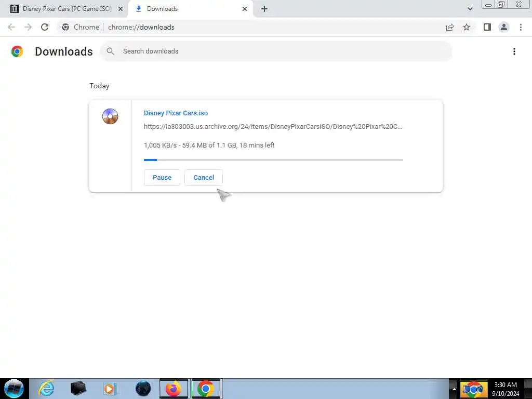Image resolution: width=532 pixels, height=399 pixels.
Task: Click the Chrome site info chip
Action: coord(81,27)
